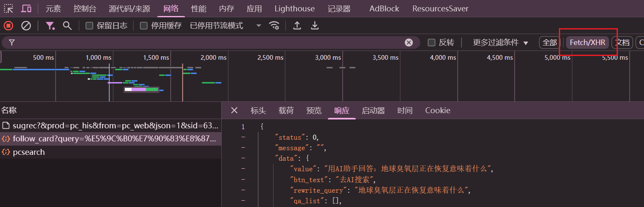Screen dimensions: 644x207
Task: Click the inspect element selector icon
Action: click(8, 8)
